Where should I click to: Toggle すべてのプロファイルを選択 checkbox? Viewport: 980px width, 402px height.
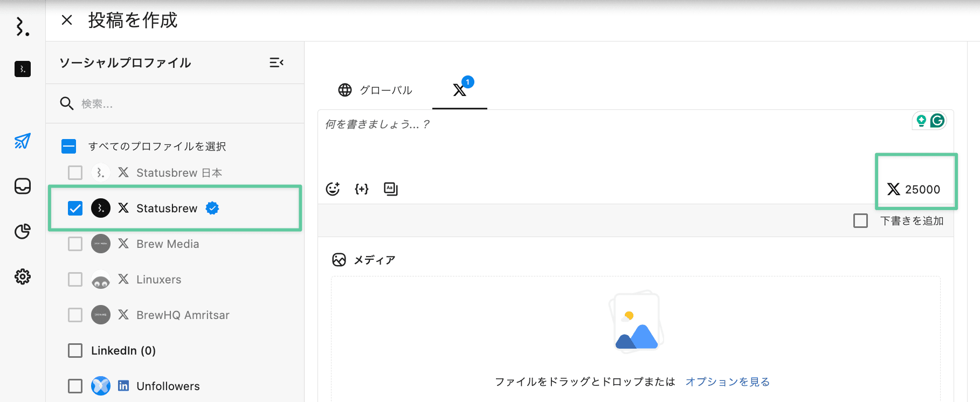[x=69, y=147]
